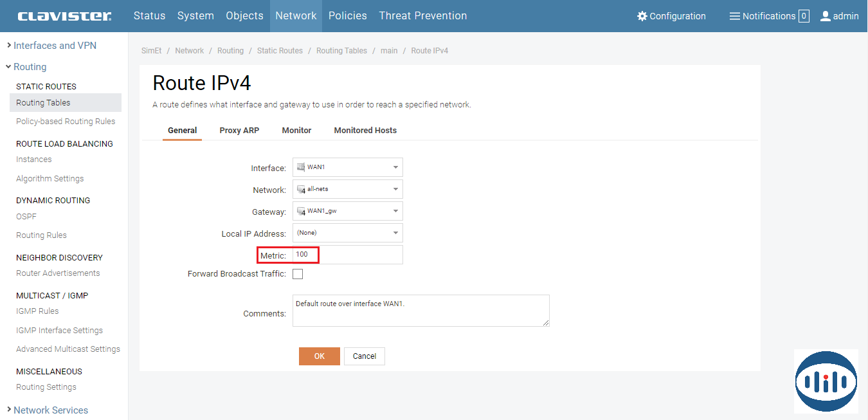The height and width of the screenshot is (420, 868).
Task: Open the Notifications list icon
Action: tap(734, 16)
